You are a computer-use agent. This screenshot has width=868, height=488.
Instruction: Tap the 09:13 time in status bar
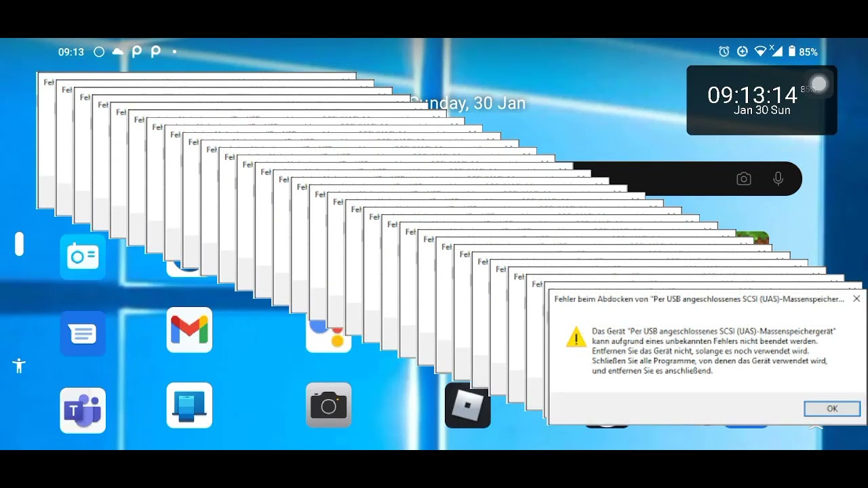[x=71, y=52]
